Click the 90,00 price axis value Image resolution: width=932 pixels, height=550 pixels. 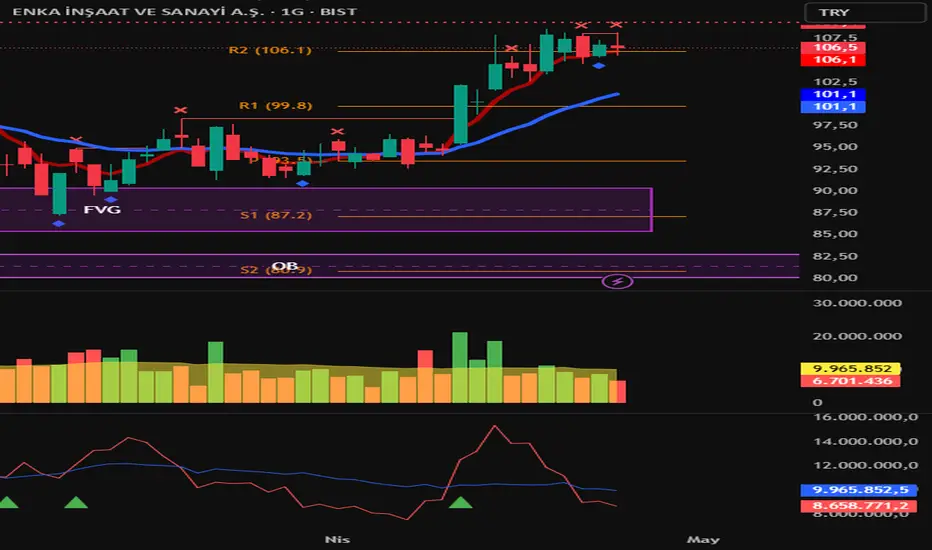pos(835,191)
